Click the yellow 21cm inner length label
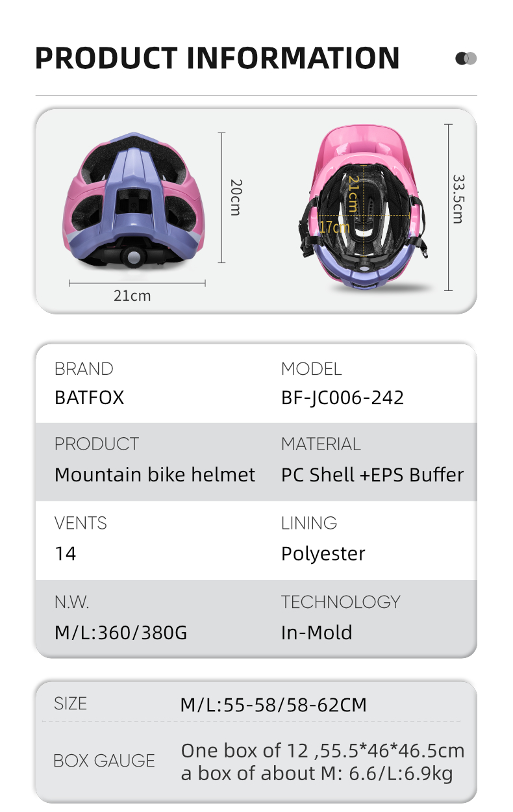 [353, 194]
